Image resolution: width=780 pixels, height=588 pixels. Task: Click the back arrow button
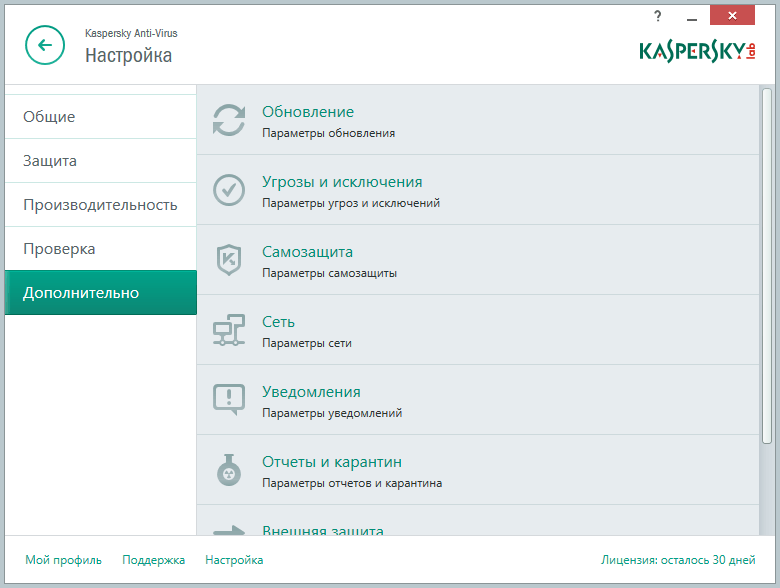point(45,45)
